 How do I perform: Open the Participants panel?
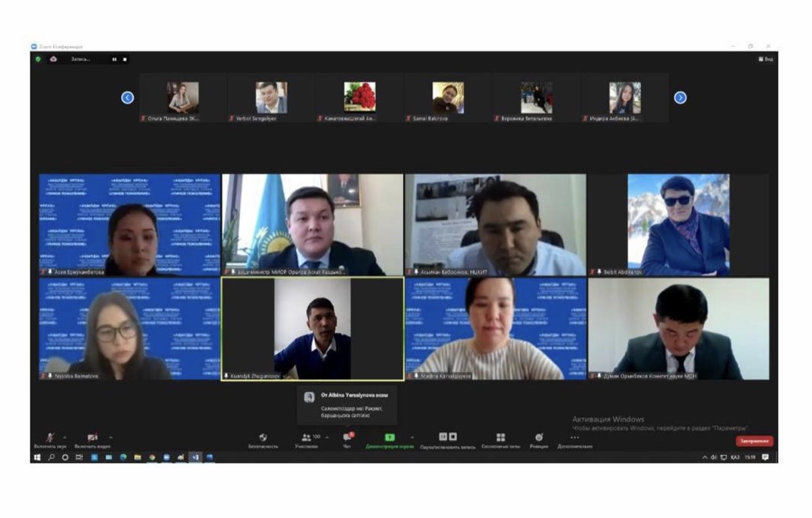[x=307, y=438]
